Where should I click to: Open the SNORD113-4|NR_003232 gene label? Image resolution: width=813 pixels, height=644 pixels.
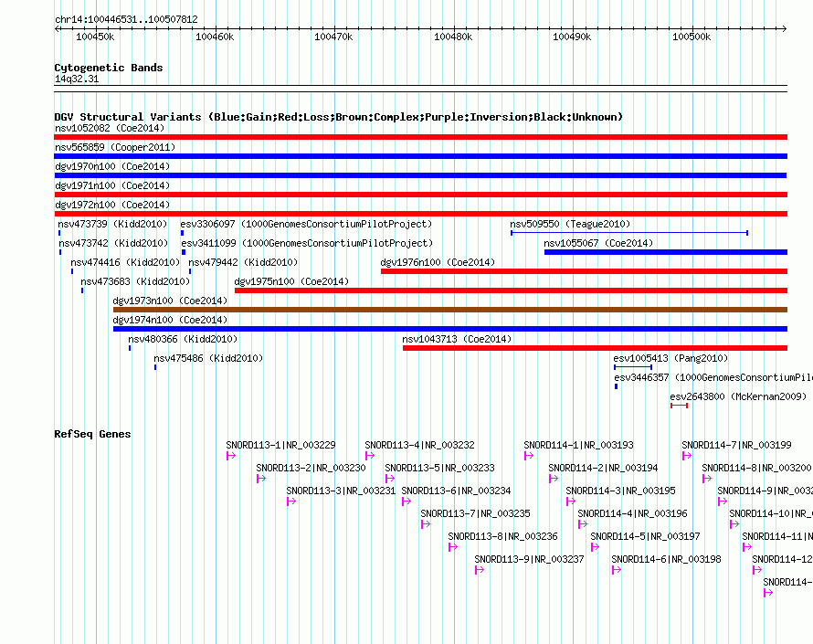(420, 445)
